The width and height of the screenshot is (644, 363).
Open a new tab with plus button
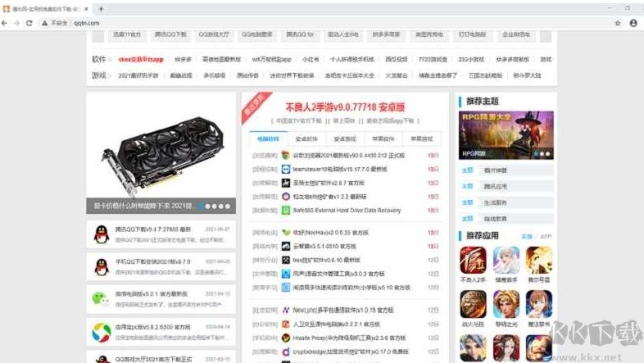point(101,8)
